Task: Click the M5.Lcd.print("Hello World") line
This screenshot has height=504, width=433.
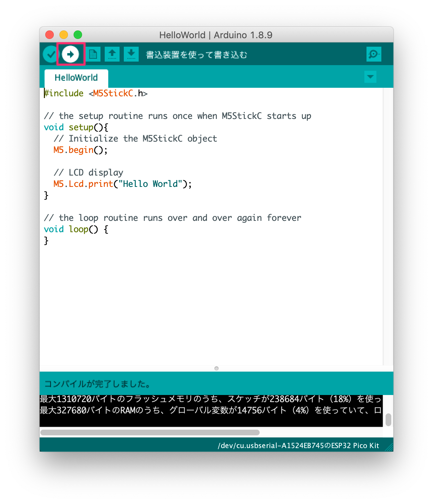Action: point(123,184)
